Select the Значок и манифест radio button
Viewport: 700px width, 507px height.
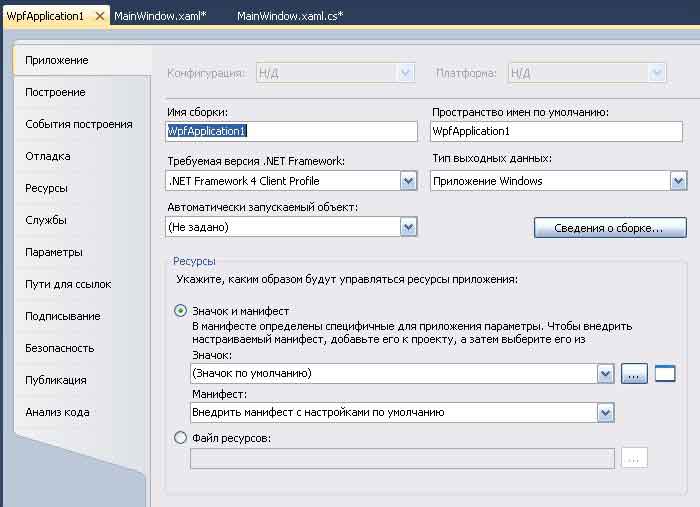tap(180, 311)
